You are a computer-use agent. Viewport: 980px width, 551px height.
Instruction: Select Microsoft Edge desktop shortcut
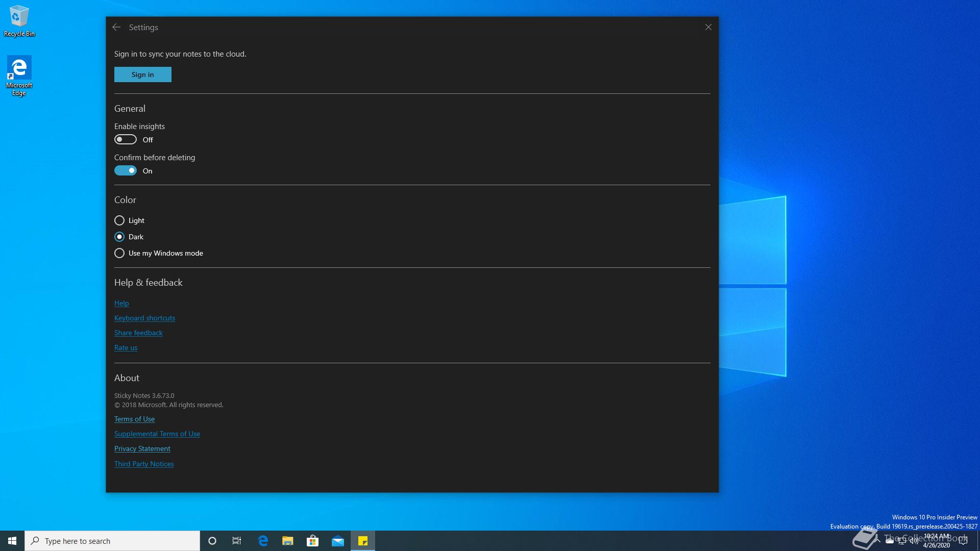tap(19, 76)
